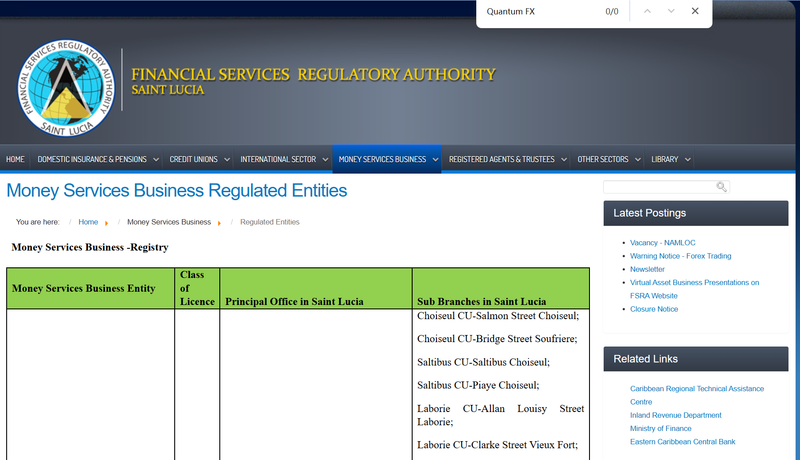The height and width of the screenshot is (460, 800).
Task: Select the Money Services Business menu
Action: pos(382,159)
